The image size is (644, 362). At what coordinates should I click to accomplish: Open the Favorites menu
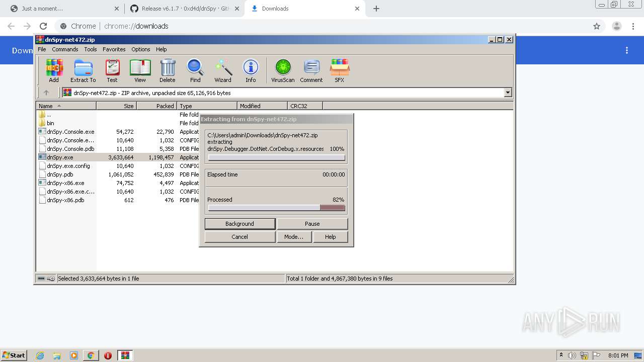(x=114, y=49)
